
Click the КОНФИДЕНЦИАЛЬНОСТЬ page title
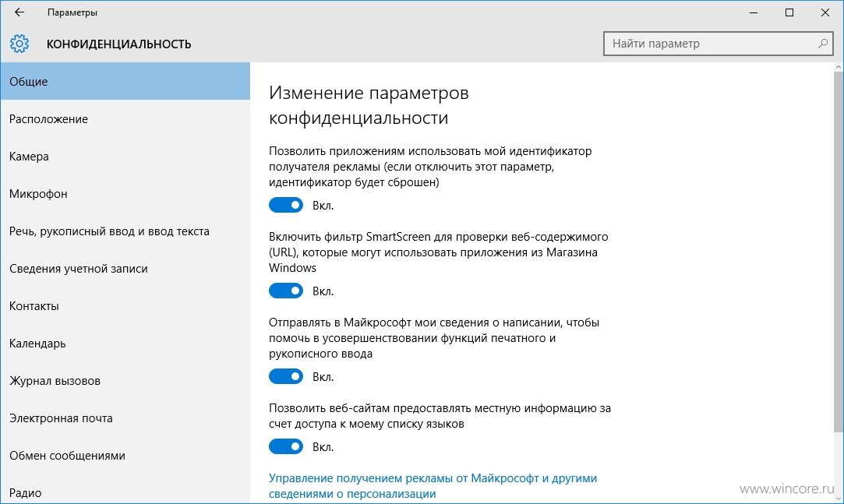coord(119,44)
